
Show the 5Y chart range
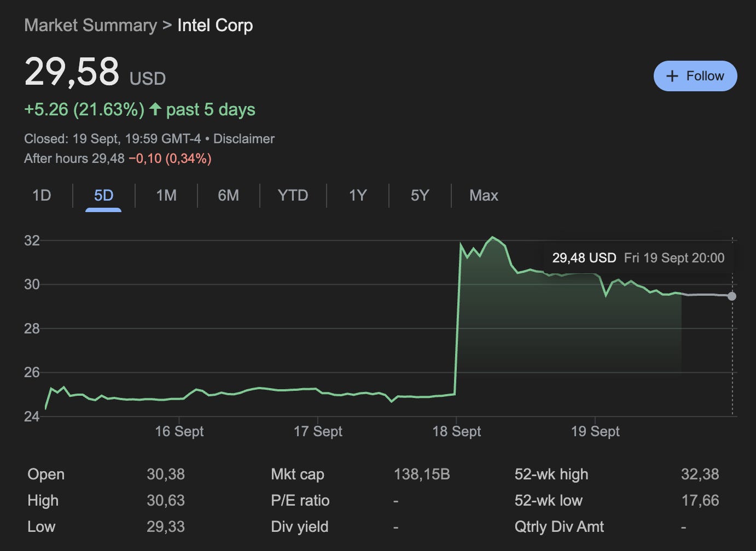(420, 195)
